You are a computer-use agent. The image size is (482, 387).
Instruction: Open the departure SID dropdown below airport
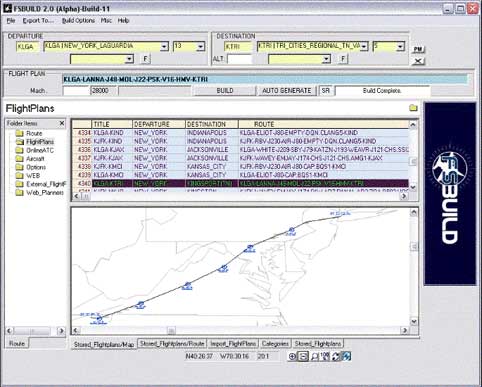pyautogui.click(x=129, y=59)
